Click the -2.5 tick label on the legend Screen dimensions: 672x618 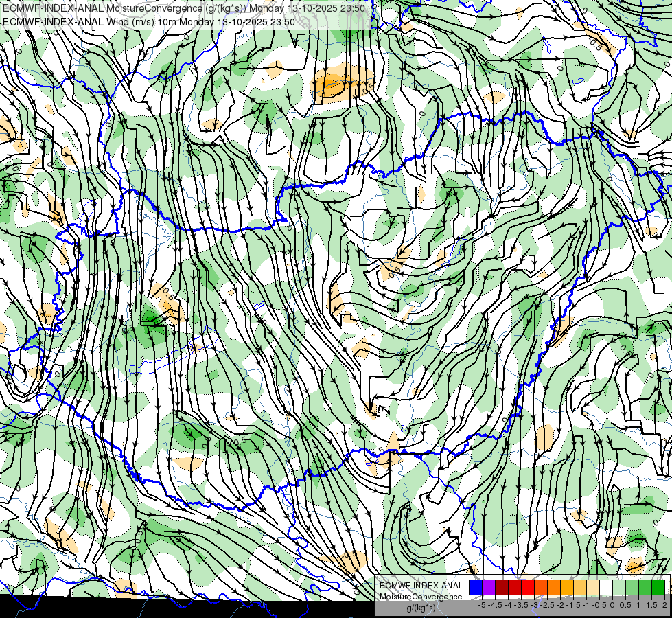point(547,605)
